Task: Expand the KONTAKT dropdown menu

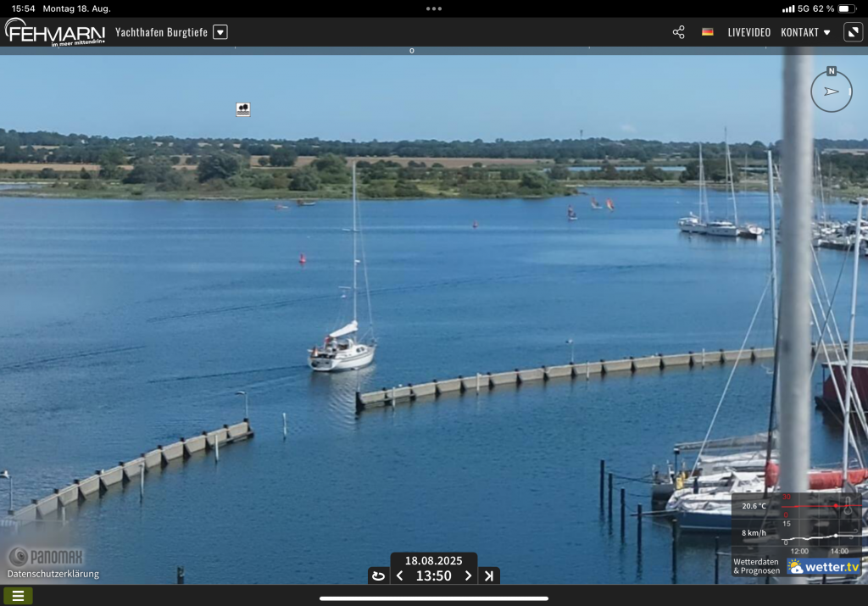Action: click(x=805, y=32)
